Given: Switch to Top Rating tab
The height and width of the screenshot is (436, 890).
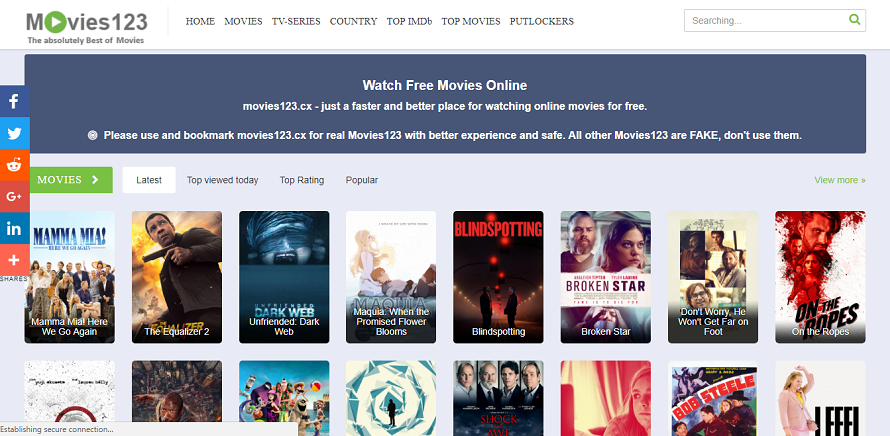Looking at the screenshot, I should (302, 180).
